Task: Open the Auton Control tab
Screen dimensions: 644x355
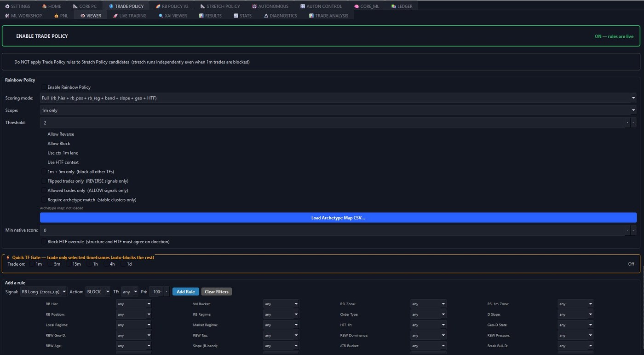Action: [x=321, y=6]
